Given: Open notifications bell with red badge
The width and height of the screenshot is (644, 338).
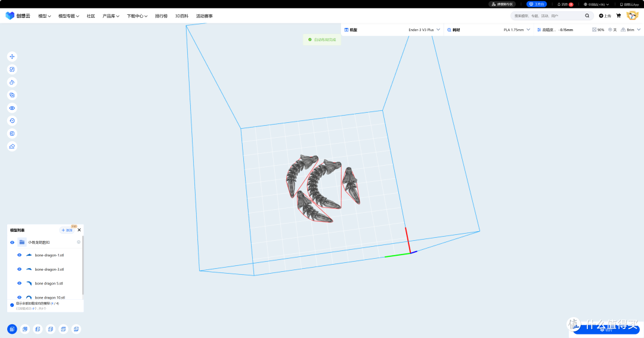Looking at the screenshot, I should [x=565, y=4].
